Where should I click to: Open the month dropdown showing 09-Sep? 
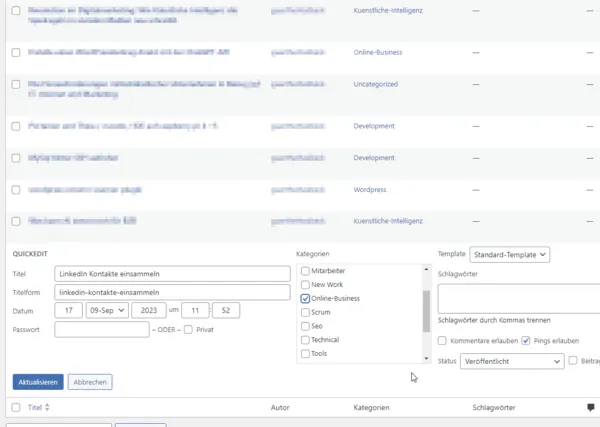107,310
